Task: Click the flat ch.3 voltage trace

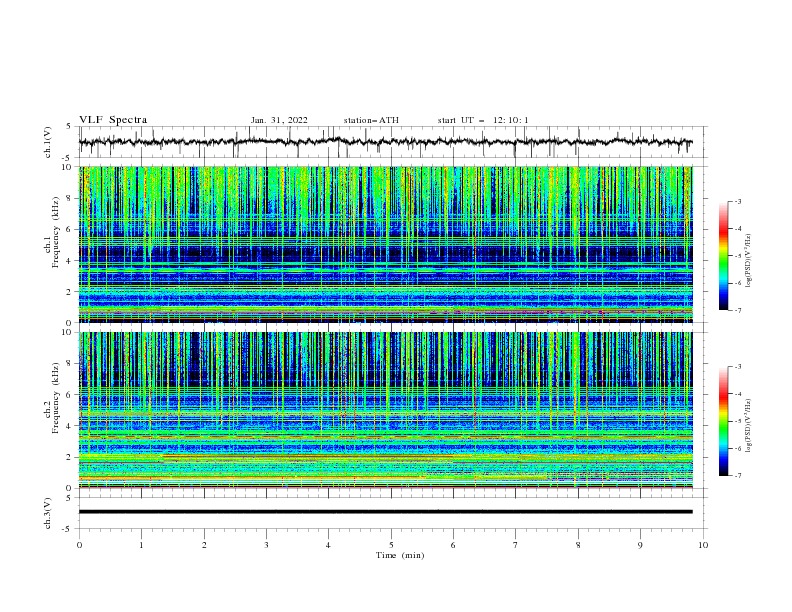Action: pyautogui.click(x=385, y=512)
